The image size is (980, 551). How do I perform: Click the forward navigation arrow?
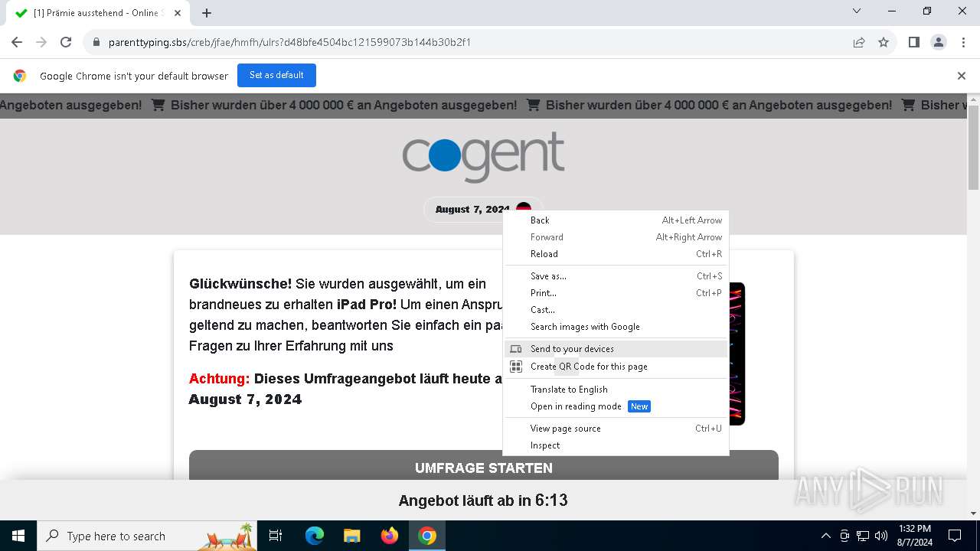pos(41,42)
